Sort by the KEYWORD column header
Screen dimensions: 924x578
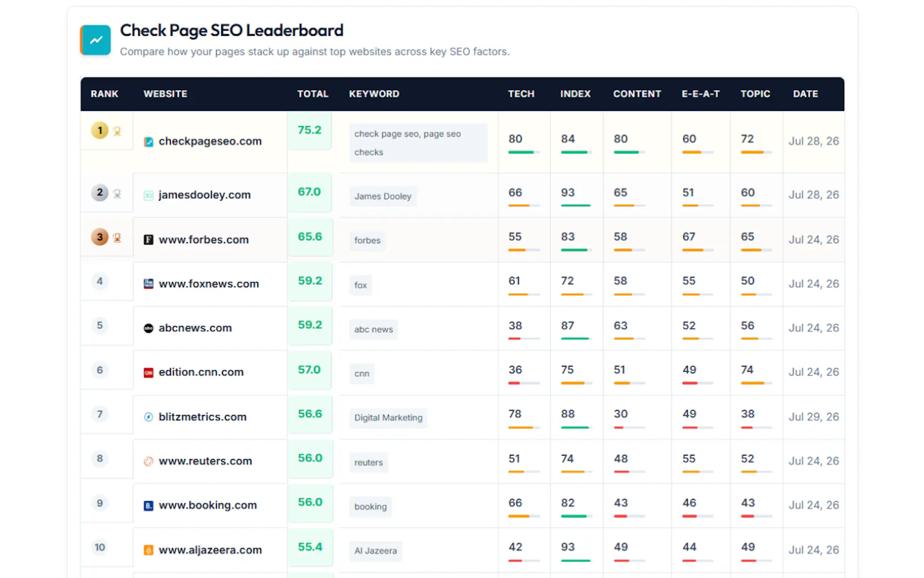point(374,94)
